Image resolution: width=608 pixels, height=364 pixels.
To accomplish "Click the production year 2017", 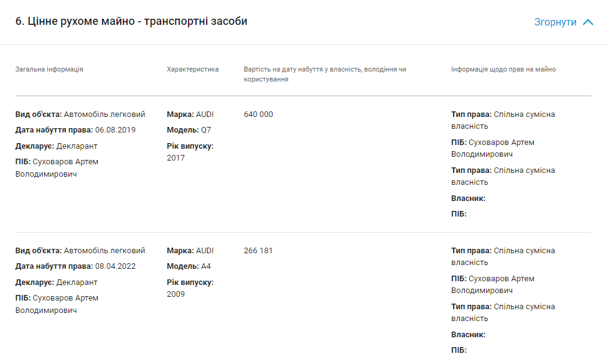I will [175, 158].
